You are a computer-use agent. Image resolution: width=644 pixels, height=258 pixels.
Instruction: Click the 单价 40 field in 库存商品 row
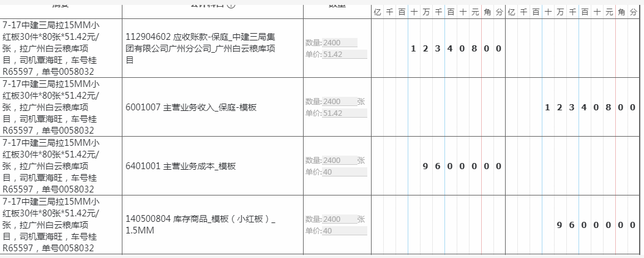click(345, 231)
